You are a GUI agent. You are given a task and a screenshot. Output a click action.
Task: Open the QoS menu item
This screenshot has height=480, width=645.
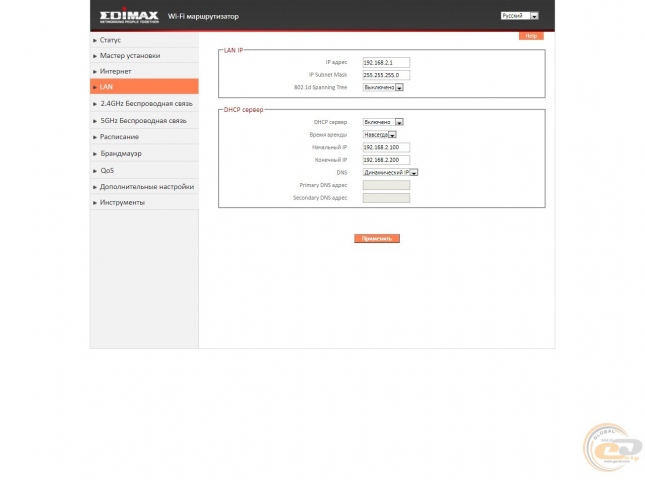click(x=144, y=170)
